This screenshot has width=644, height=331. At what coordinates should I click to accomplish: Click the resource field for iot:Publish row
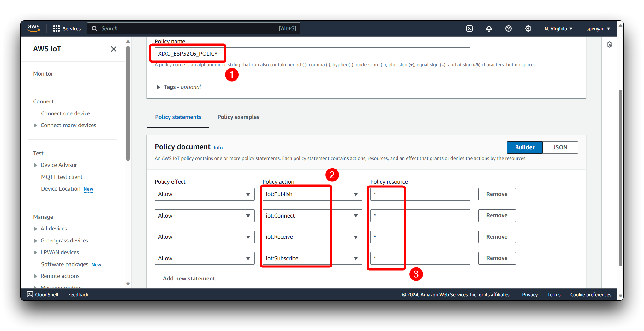[420, 194]
